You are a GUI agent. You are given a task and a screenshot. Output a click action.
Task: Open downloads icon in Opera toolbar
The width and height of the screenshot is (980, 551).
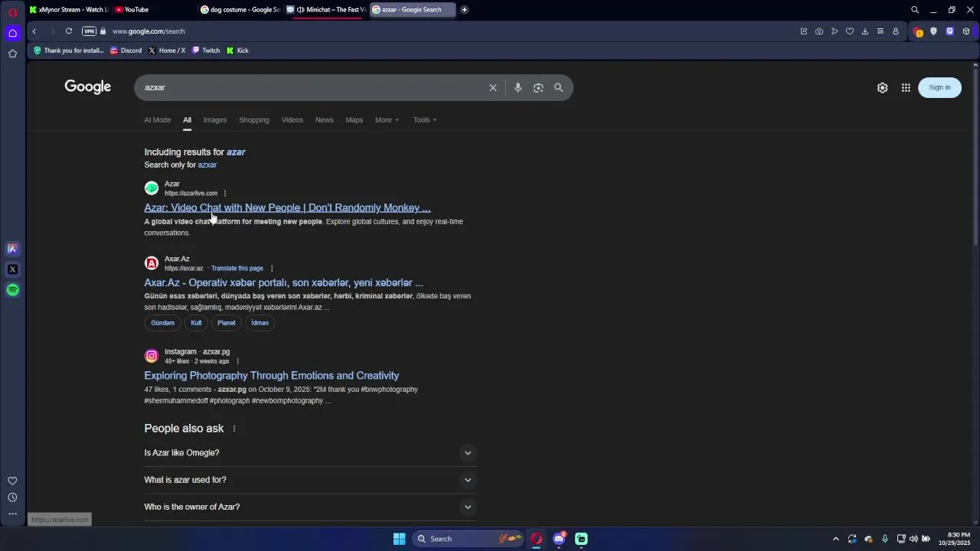tap(865, 31)
